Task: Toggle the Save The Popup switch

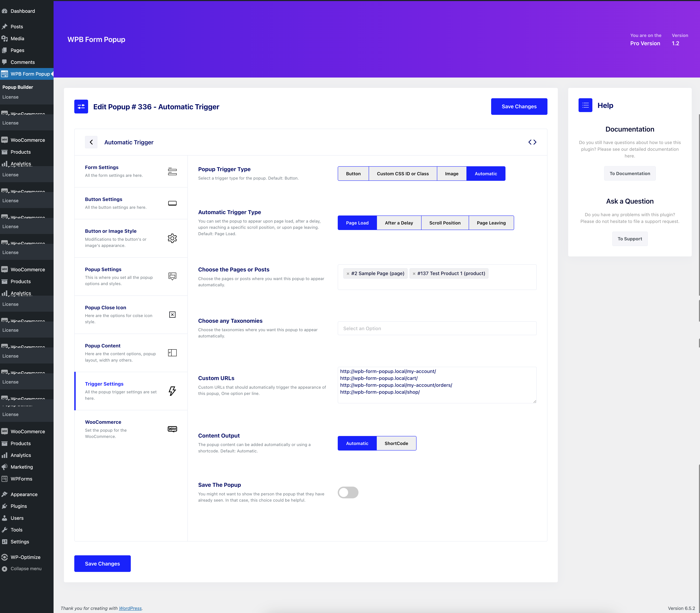Action: [348, 492]
